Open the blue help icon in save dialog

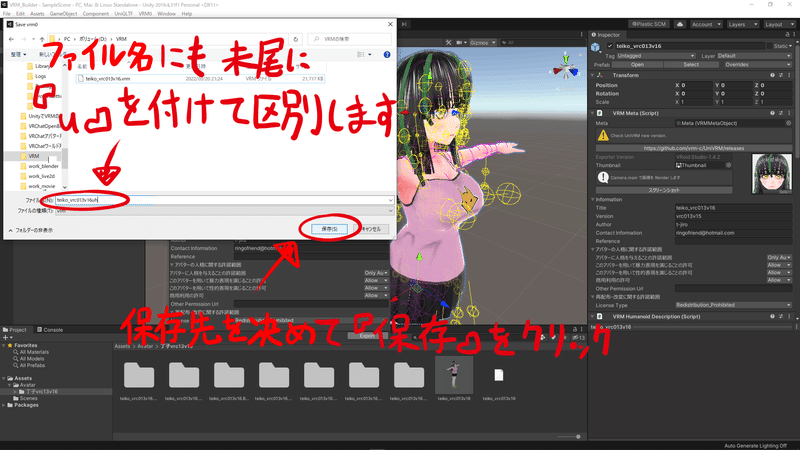coord(387,54)
